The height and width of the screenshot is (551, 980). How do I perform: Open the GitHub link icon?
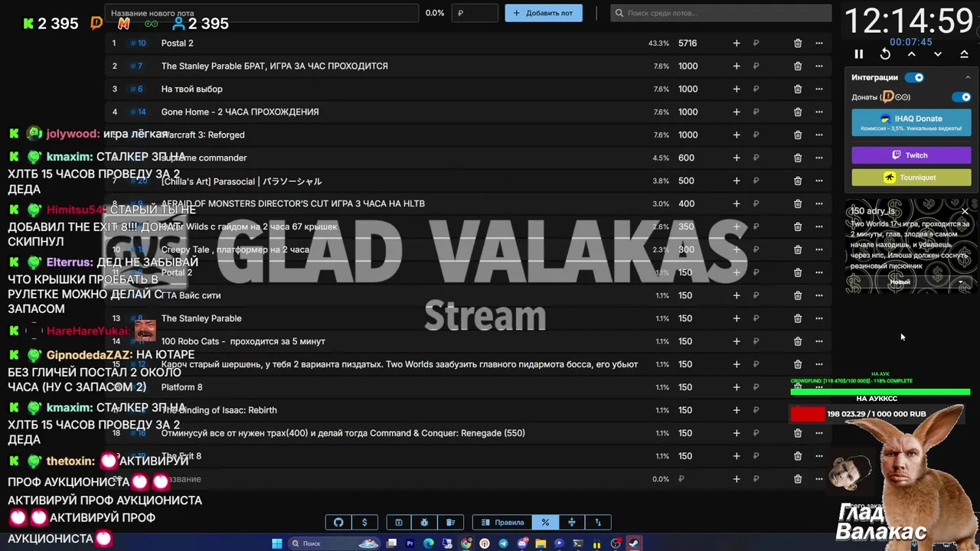(338, 523)
